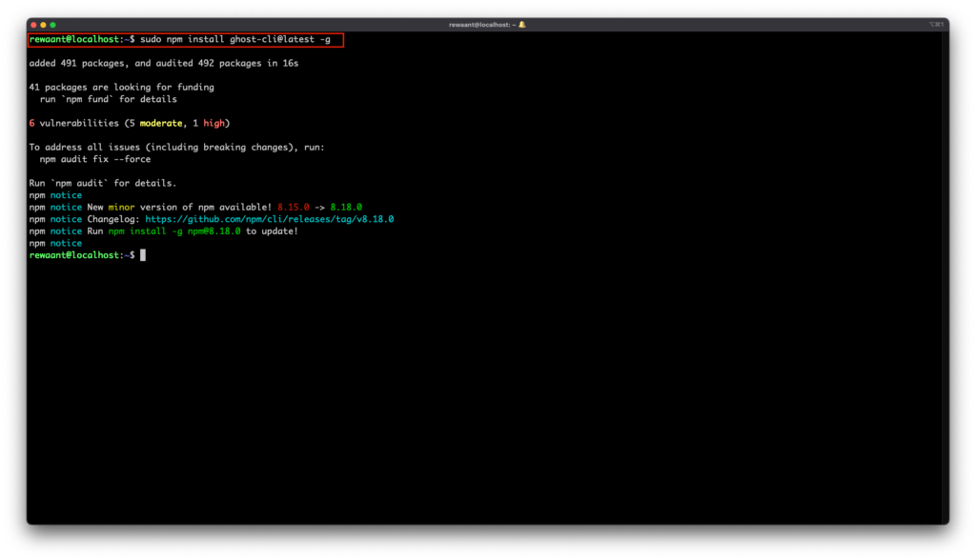Click the "rewaant@localhost: ~" window title
Image resolution: width=976 pixels, height=560 pixels.
[482, 25]
